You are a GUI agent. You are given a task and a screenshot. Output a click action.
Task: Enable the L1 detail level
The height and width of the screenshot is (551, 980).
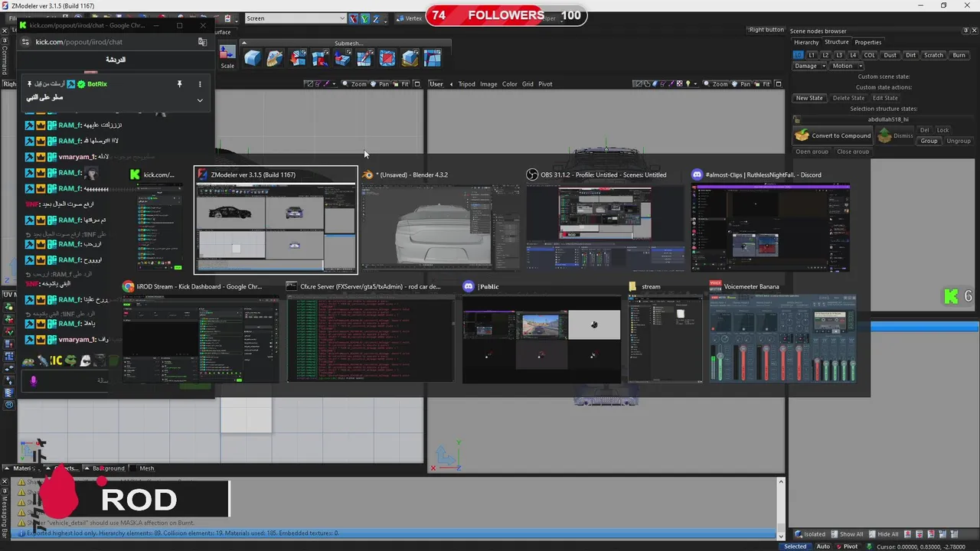point(812,55)
